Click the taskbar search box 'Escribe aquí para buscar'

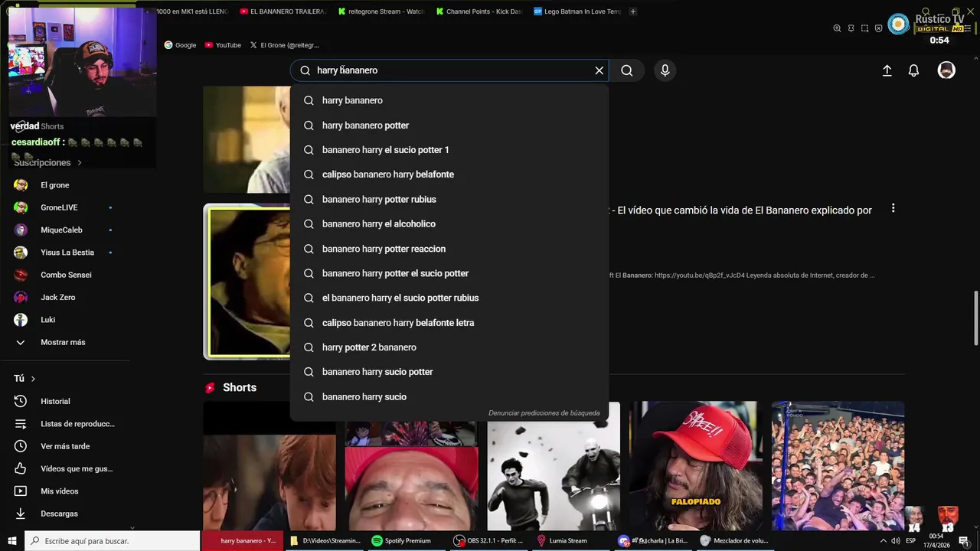113,541
